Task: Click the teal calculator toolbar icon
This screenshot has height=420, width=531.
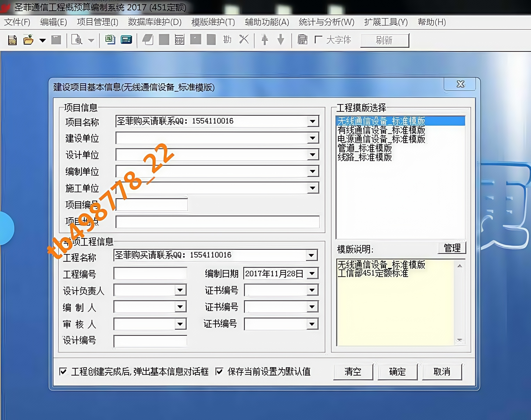Action: (x=126, y=40)
